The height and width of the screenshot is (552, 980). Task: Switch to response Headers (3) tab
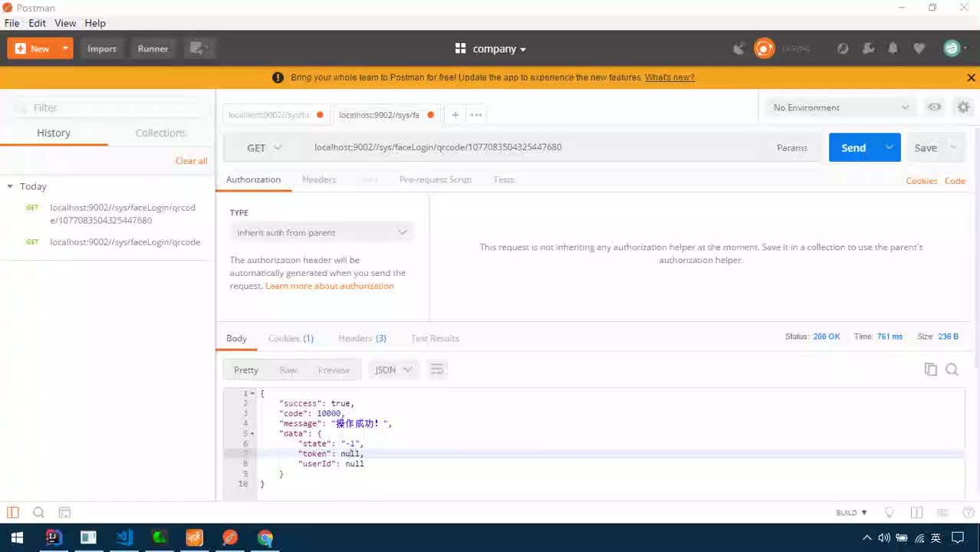pos(362,338)
